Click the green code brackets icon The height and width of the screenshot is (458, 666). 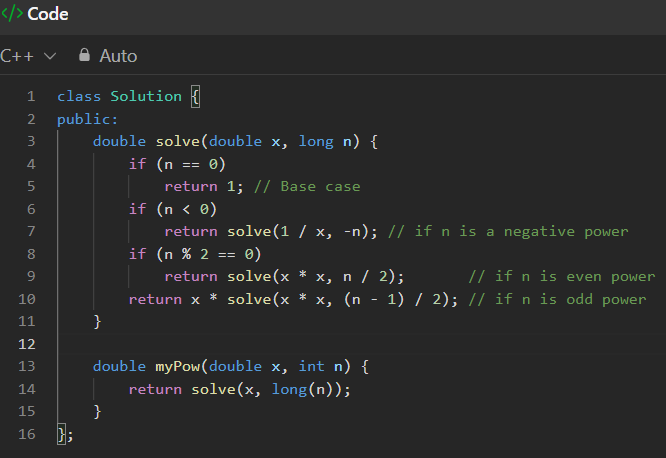point(12,14)
